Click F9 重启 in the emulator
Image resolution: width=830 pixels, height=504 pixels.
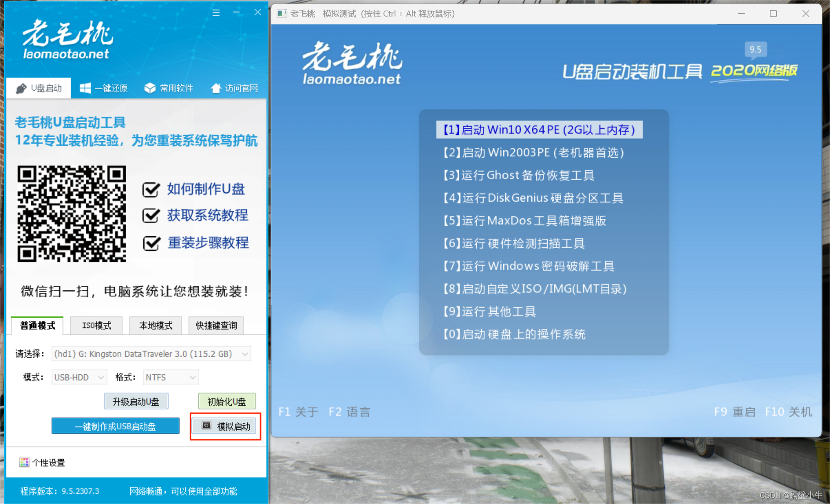[x=735, y=412]
